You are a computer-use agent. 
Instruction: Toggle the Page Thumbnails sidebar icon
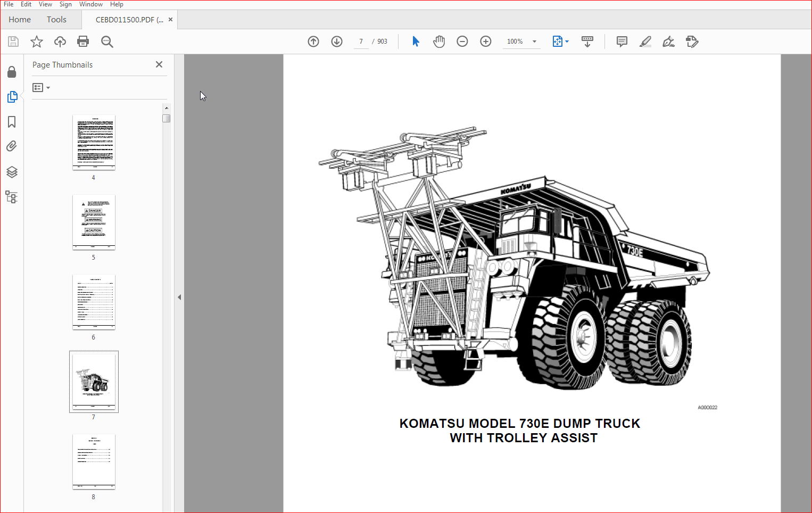click(12, 97)
